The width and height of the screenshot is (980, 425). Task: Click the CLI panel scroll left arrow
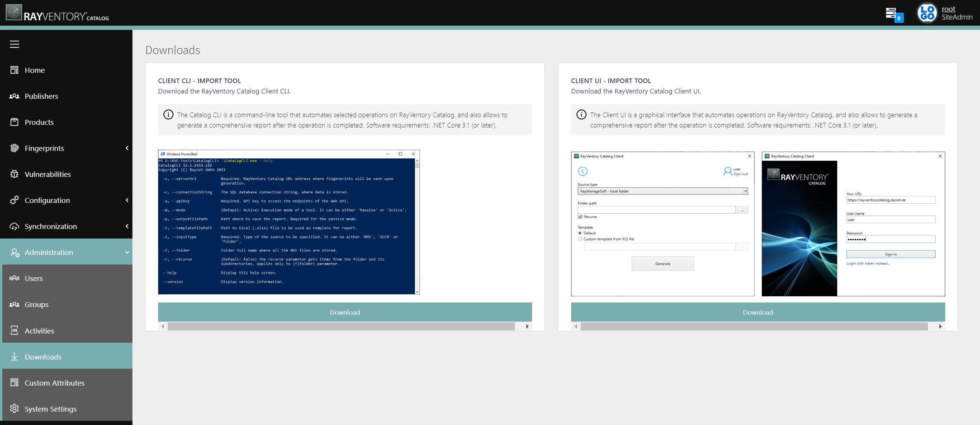163,326
